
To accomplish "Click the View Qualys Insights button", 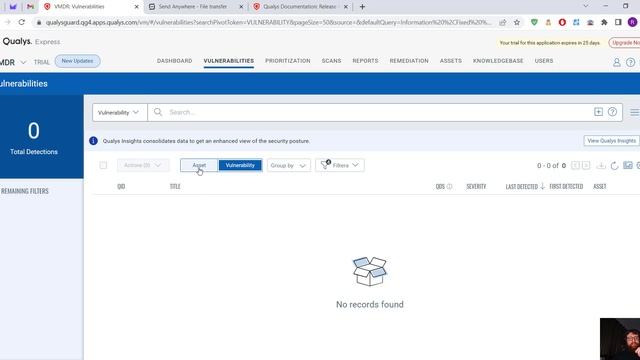I will point(611,141).
